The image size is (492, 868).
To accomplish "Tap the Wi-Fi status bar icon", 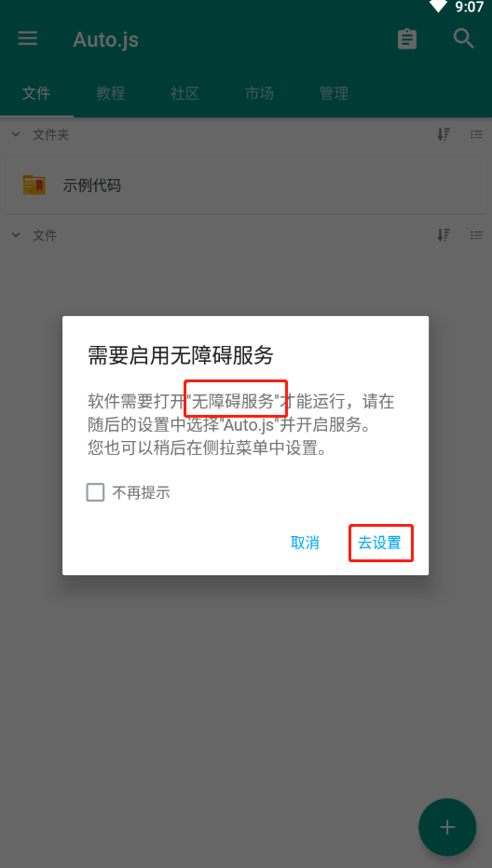I will 438,7.
